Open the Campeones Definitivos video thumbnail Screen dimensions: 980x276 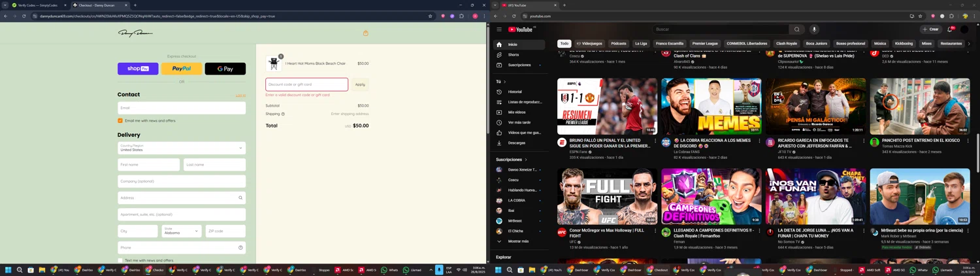(x=711, y=197)
